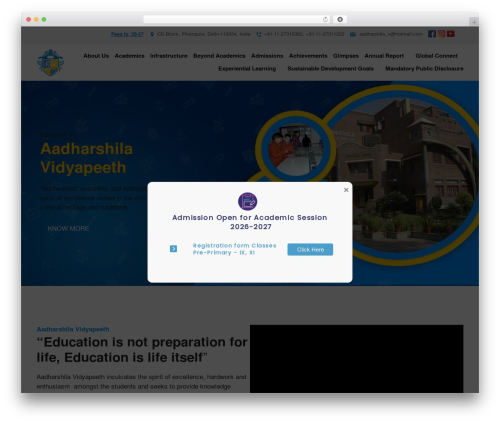Image resolution: width=500 pixels, height=423 pixels.
Task: Click the browser reader/download circle icon
Action: click(x=340, y=19)
